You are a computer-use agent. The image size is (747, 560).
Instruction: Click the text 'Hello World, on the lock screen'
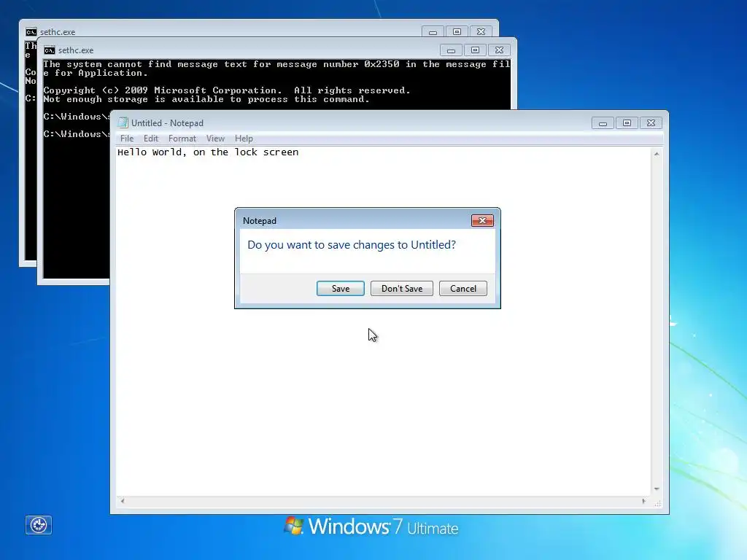[x=208, y=152]
